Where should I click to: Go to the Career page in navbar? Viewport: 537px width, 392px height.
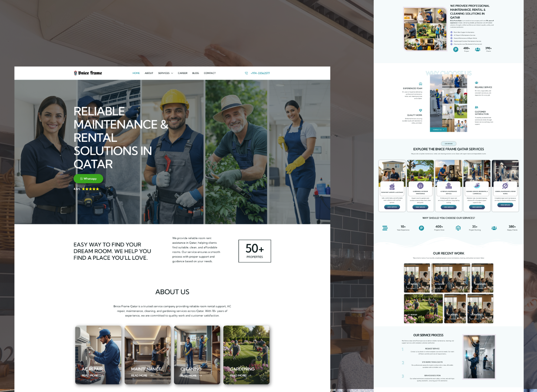click(182, 73)
